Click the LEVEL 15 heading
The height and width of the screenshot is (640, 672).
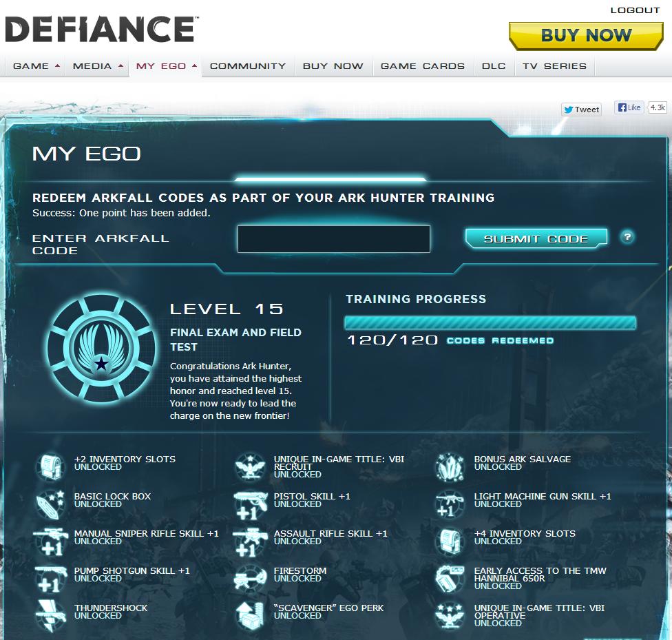[x=227, y=309]
